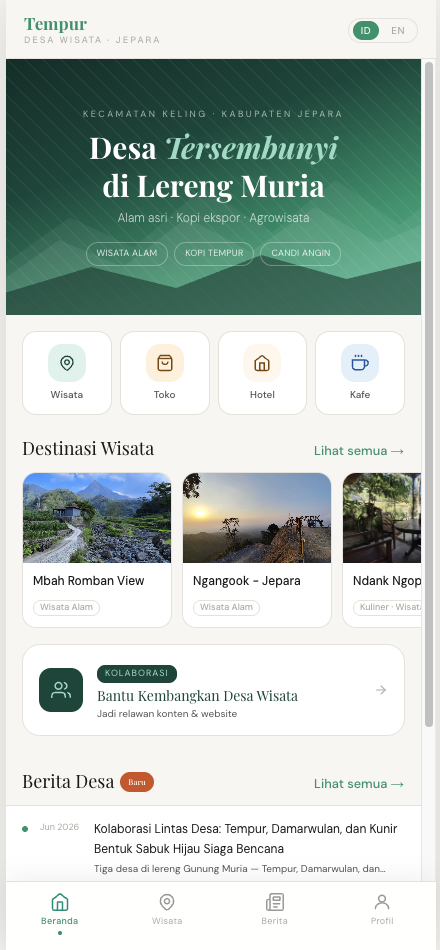
Task: Open Ndank Ngopi cafe photo
Action: [382, 518]
